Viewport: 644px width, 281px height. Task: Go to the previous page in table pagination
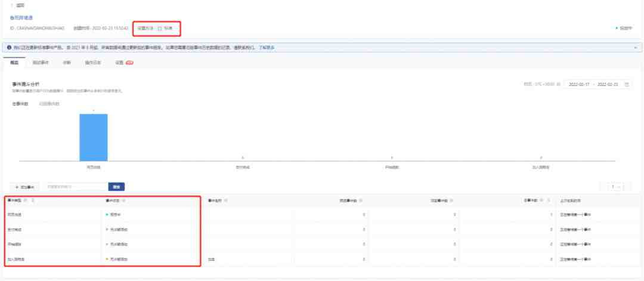(x=603, y=187)
